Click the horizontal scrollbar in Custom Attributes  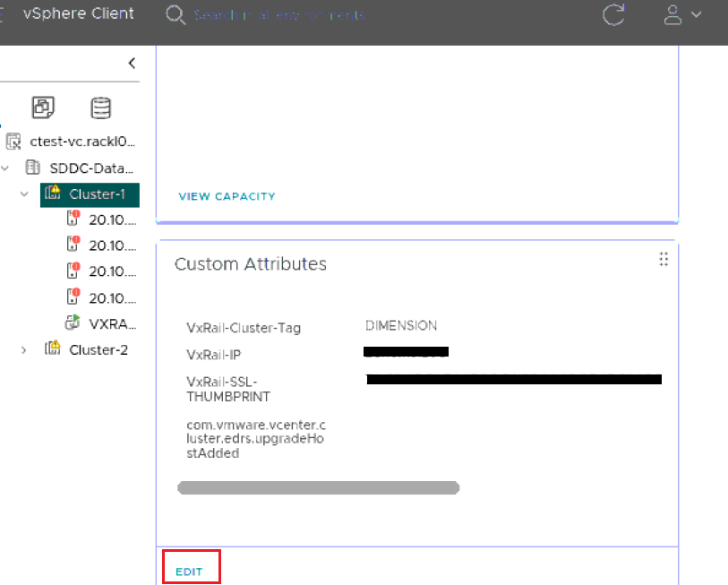pos(316,487)
